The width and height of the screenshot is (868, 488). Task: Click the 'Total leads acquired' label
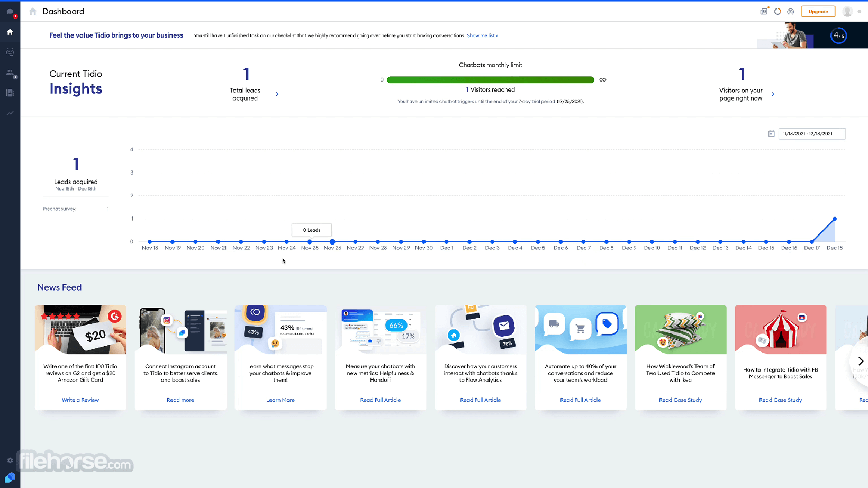(245, 94)
